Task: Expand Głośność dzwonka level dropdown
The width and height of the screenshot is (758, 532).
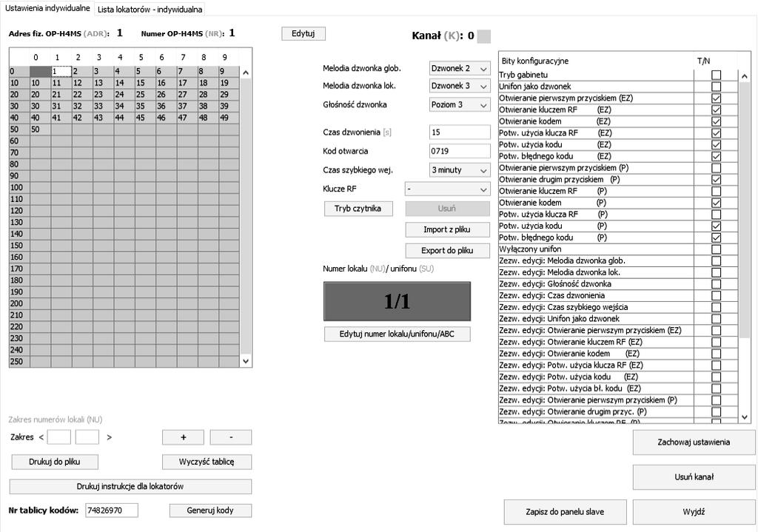Action: pyautogui.click(x=459, y=105)
